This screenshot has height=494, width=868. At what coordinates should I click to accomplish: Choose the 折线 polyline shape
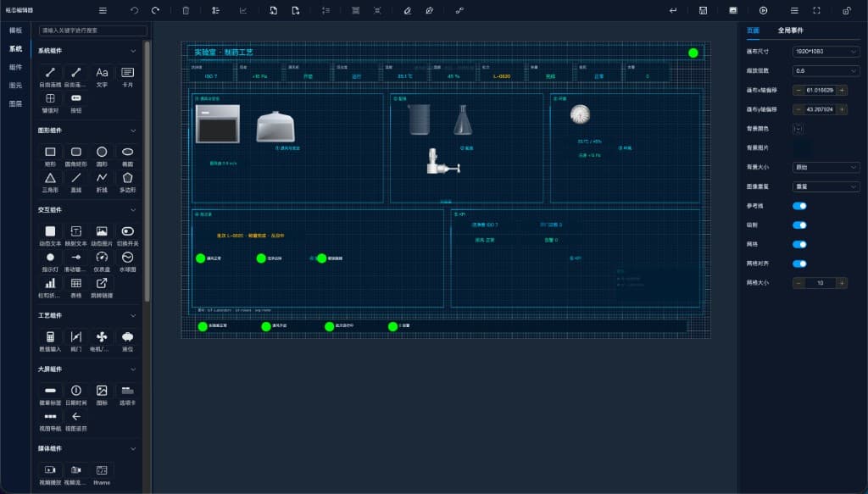(x=102, y=182)
